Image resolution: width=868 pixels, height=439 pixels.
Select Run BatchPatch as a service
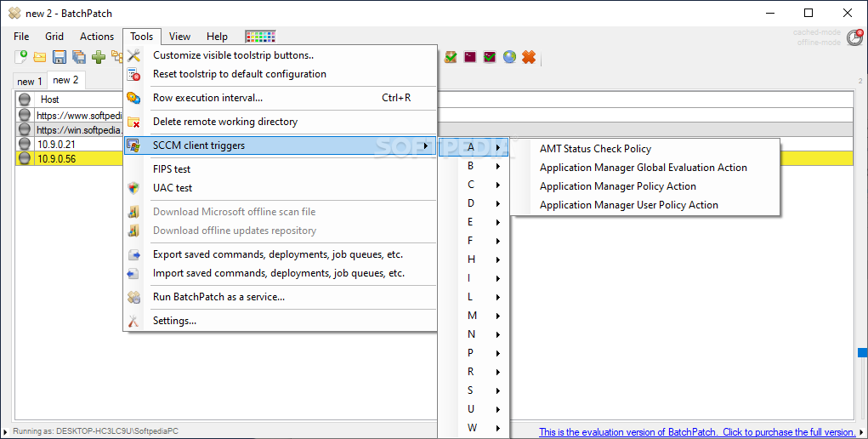coord(280,297)
